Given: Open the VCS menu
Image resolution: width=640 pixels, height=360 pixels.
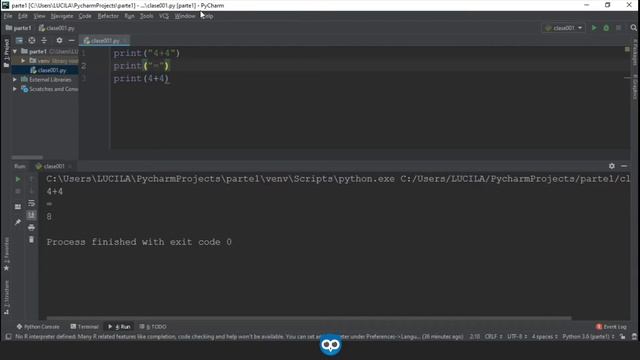Looking at the screenshot, I should pos(164,16).
